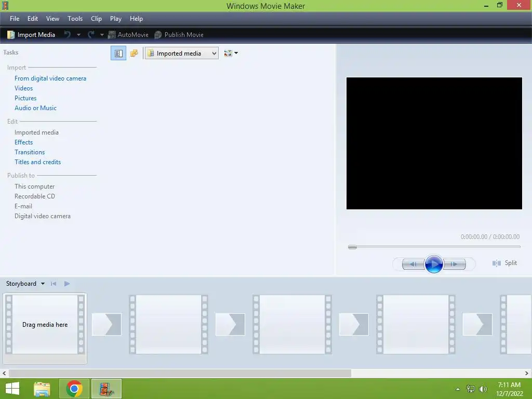This screenshot has width=532, height=399.
Task: Click the Split clip button
Action: (x=504, y=263)
